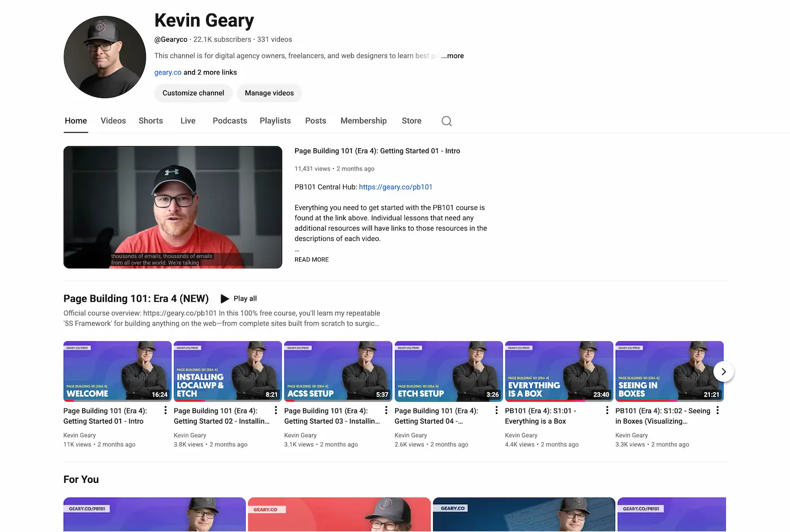
Task: Switch to the Videos tab
Action: tap(113, 121)
